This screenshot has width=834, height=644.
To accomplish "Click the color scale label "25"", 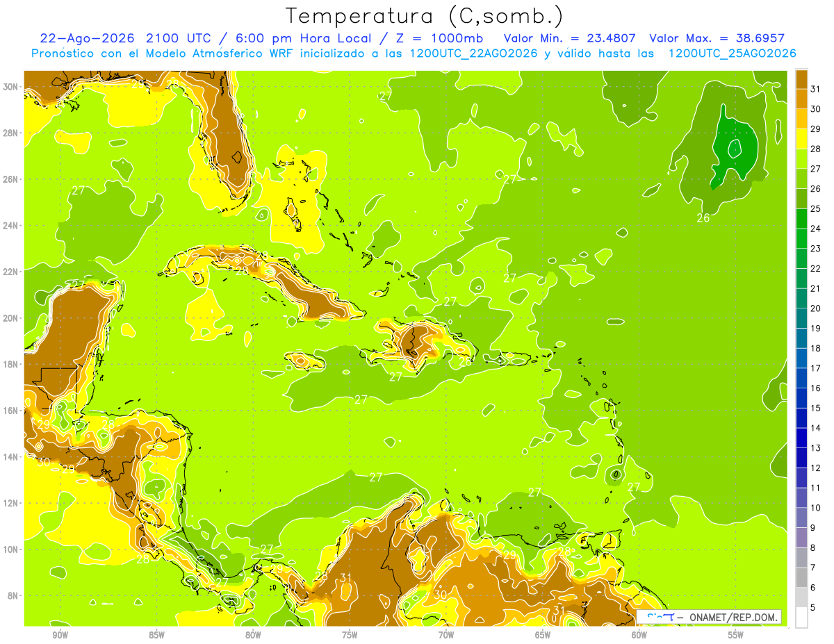I will (x=816, y=208).
